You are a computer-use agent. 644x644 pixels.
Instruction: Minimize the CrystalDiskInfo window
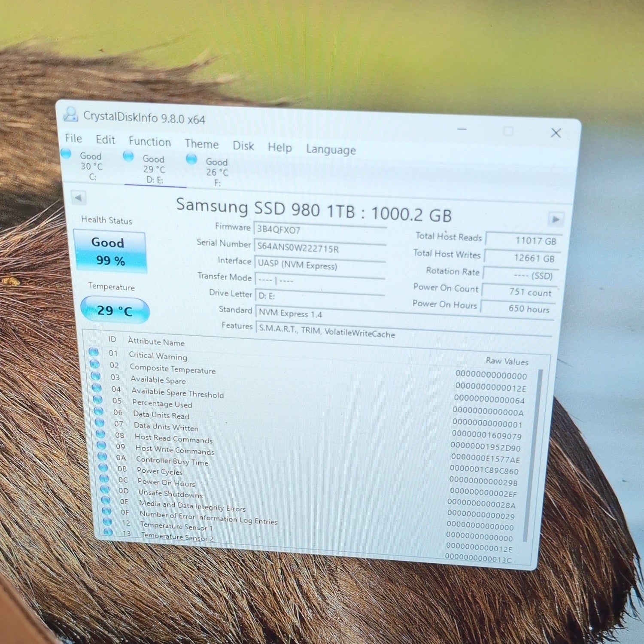tap(462, 129)
